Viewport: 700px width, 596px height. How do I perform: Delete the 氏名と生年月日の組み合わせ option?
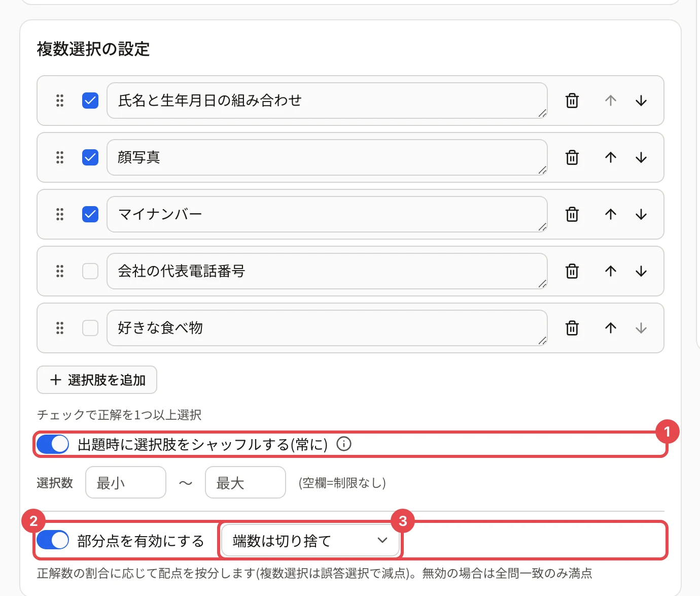pos(572,101)
